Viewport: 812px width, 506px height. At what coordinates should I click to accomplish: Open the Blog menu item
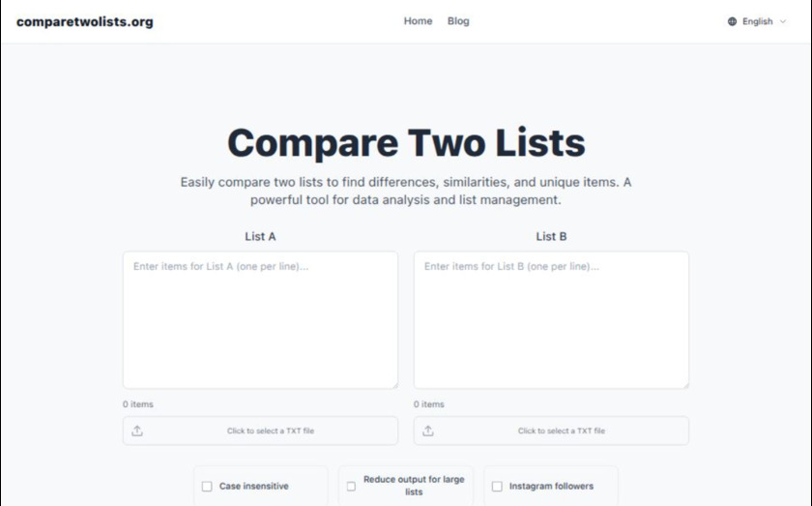point(458,21)
